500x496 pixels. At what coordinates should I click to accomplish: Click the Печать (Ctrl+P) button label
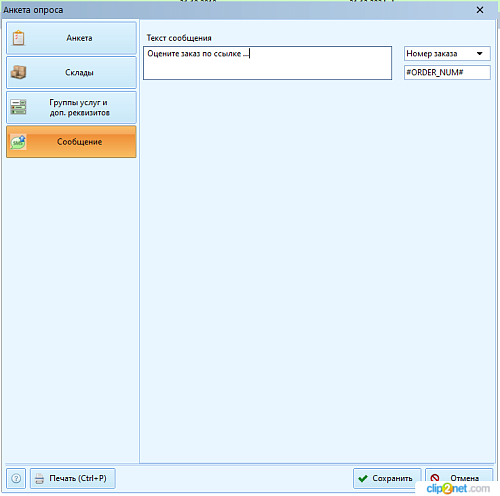78,478
